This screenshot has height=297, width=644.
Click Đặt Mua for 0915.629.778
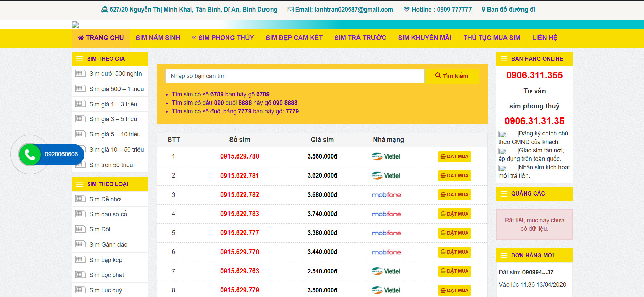click(x=454, y=252)
